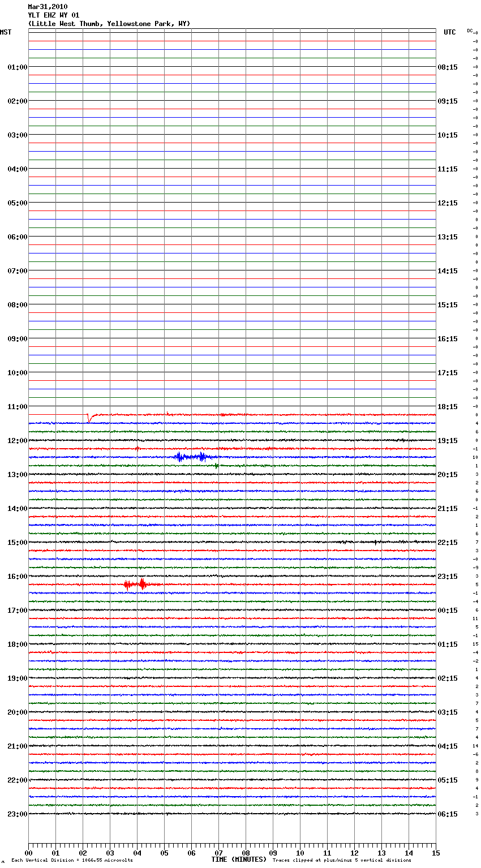Click the 18:15 UTC time label

pos(448,407)
